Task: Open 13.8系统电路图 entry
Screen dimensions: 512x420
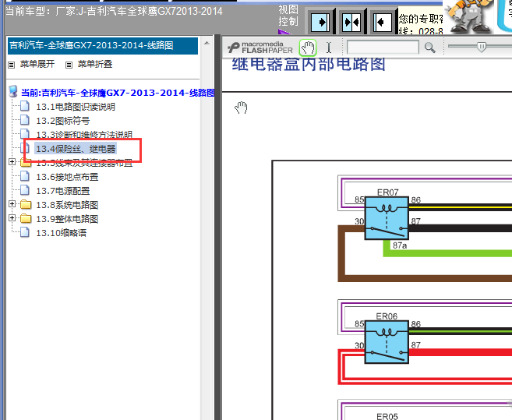Action: (x=67, y=205)
